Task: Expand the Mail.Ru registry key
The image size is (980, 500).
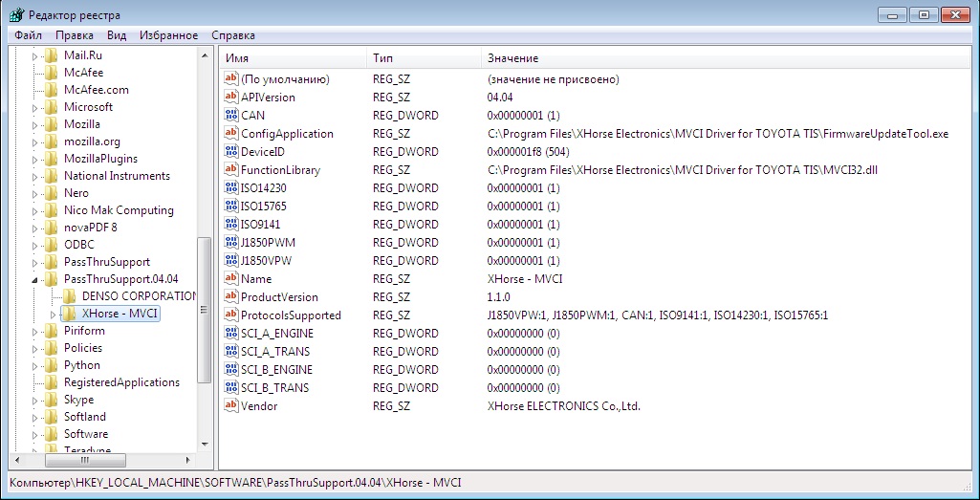Action: click(35, 55)
